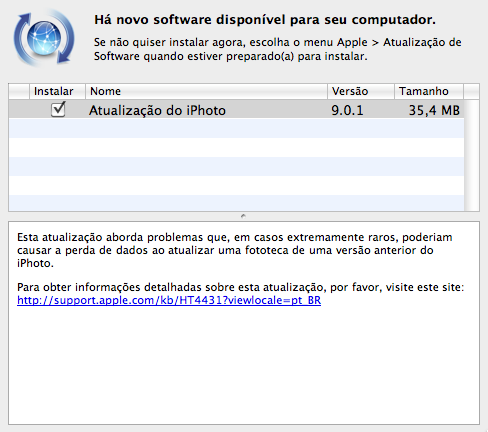The width and height of the screenshot is (488, 432).
Task: Click the Software Update globe icon
Action: [44, 38]
